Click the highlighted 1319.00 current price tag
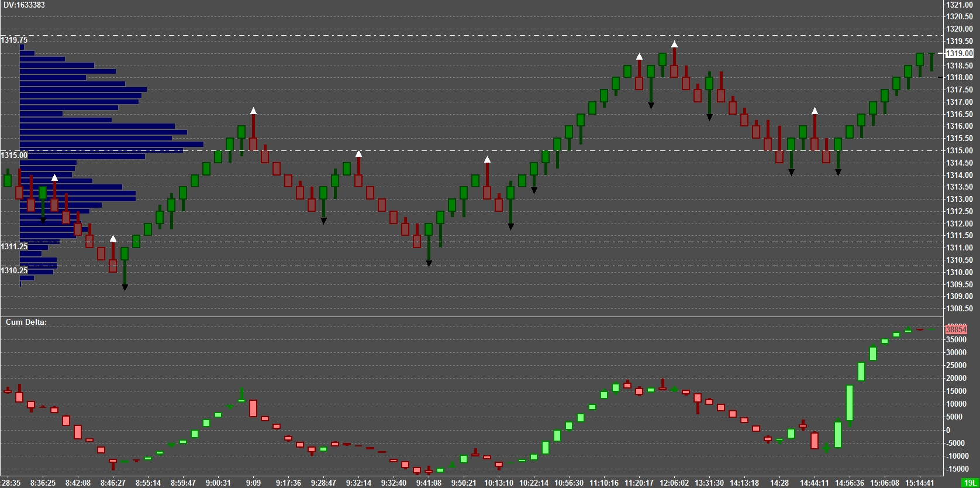The width and height of the screenshot is (980, 488). 960,53
